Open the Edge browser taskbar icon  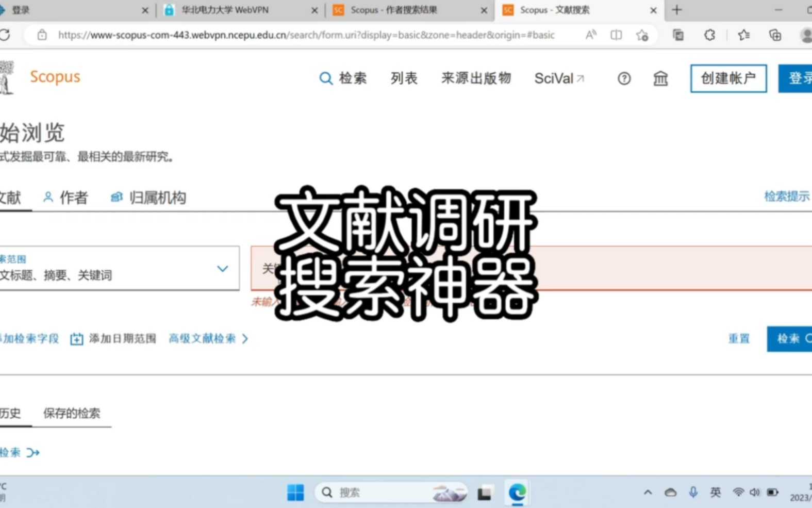(x=517, y=493)
